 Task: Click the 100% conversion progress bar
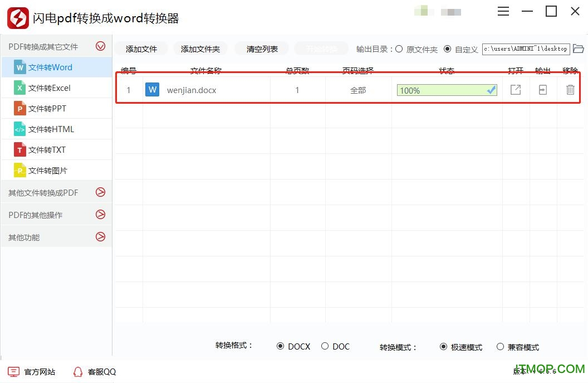click(445, 90)
